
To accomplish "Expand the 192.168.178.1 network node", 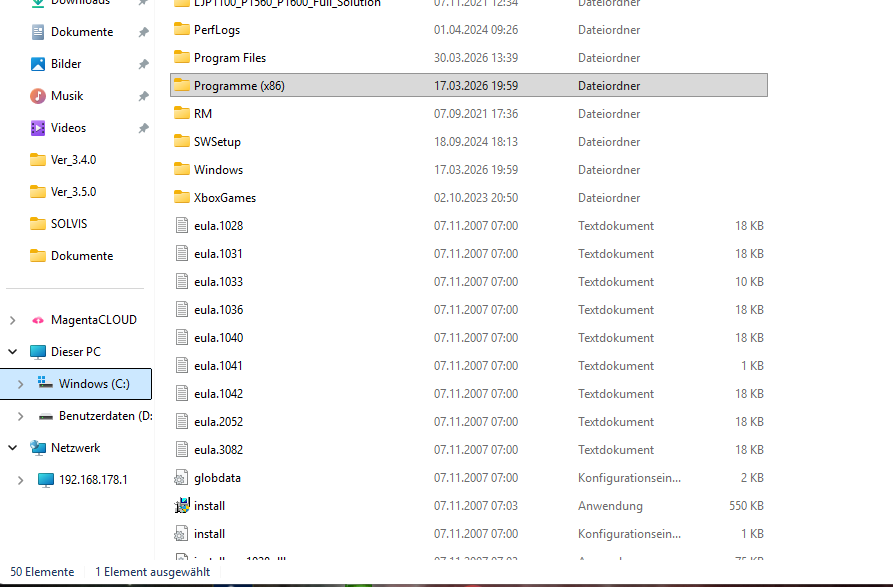I will pos(20,480).
